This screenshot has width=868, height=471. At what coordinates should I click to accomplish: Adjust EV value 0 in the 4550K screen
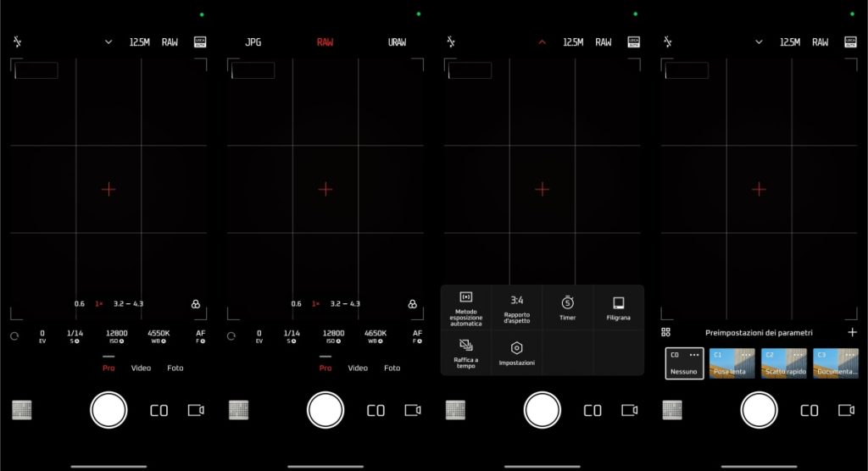coord(42,336)
